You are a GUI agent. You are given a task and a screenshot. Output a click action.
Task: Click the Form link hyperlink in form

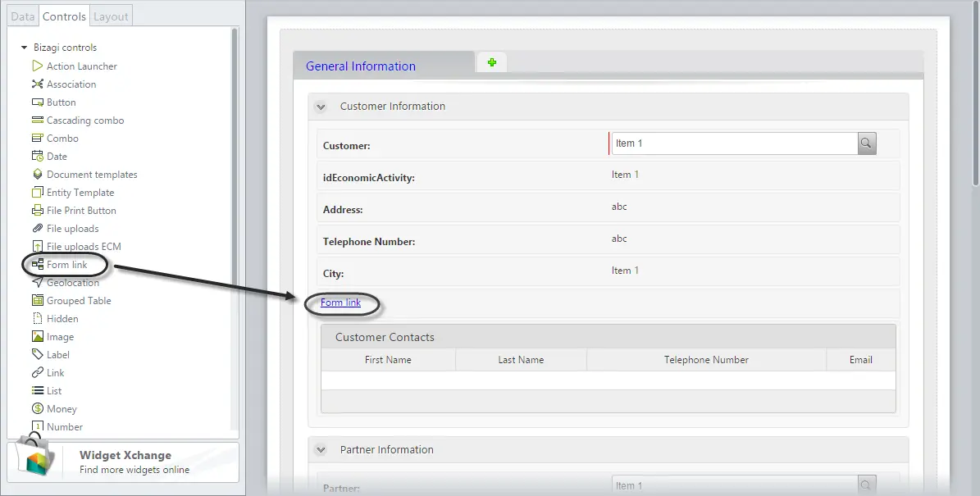(340, 303)
